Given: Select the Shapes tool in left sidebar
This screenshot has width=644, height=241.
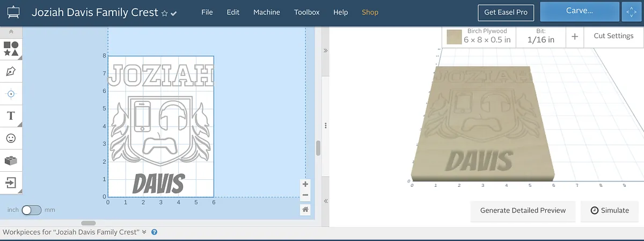Looking at the screenshot, I should (11, 49).
